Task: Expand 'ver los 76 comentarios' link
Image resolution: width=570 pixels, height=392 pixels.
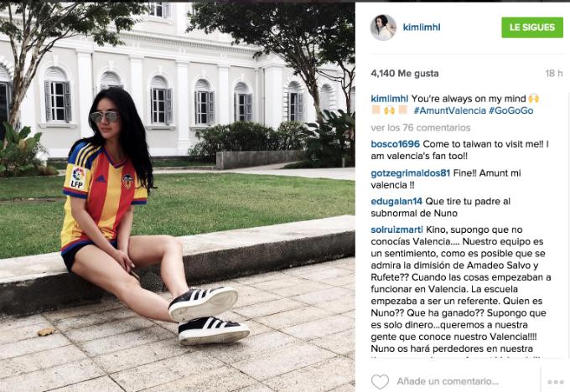Action: coord(421,128)
